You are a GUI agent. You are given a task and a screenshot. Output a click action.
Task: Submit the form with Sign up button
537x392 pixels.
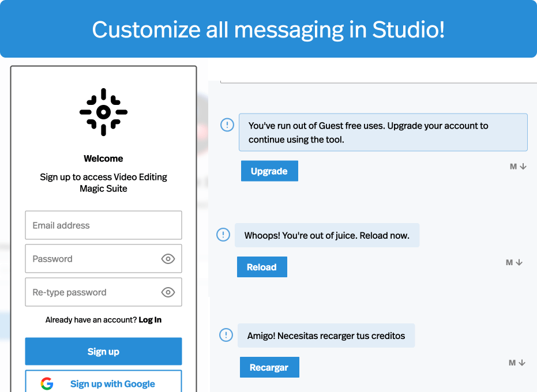(103, 352)
